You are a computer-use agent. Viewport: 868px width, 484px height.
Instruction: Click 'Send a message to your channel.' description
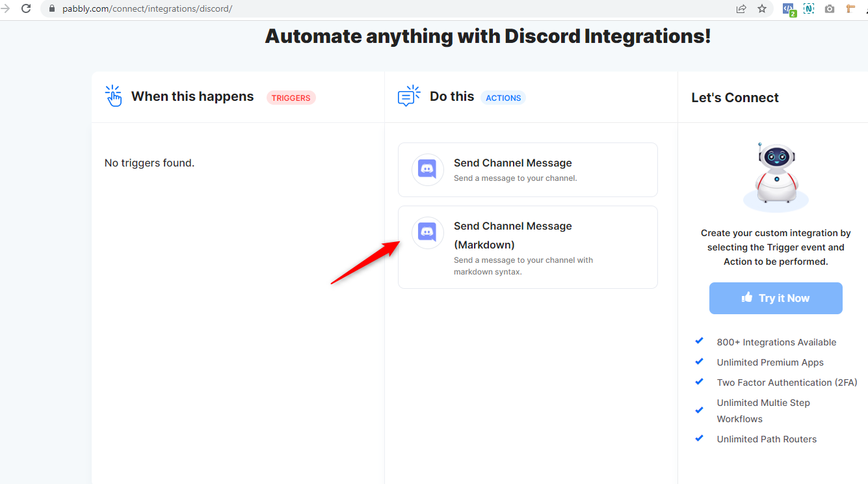(x=516, y=178)
